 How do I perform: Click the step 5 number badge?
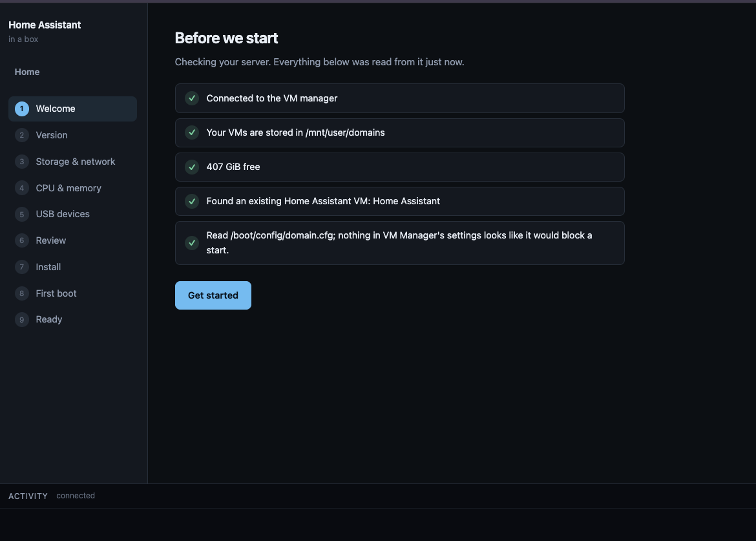coord(22,214)
